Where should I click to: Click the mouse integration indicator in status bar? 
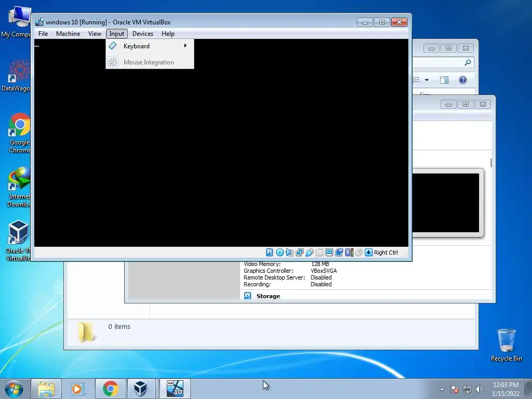click(x=358, y=252)
